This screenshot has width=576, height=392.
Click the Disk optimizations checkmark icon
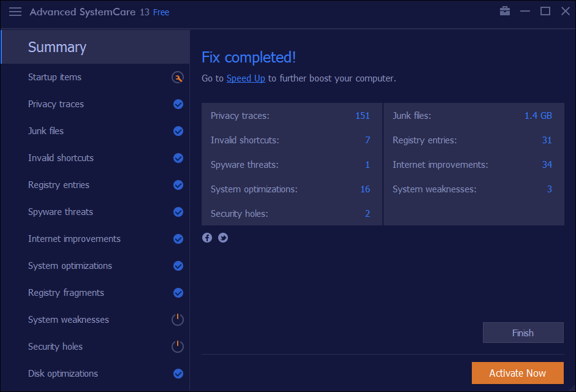[x=178, y=374]
